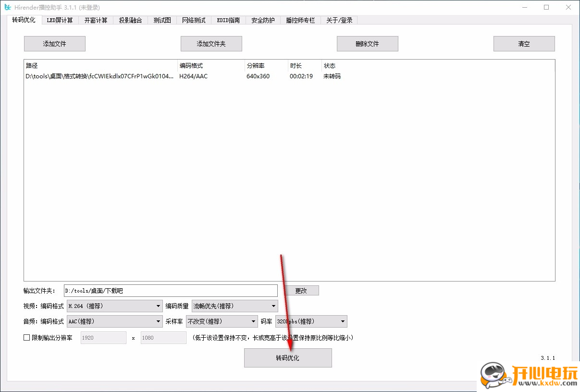Click the 添加文件 button
The height and width of the screenshot is (392, 580).
pos(55,44)
